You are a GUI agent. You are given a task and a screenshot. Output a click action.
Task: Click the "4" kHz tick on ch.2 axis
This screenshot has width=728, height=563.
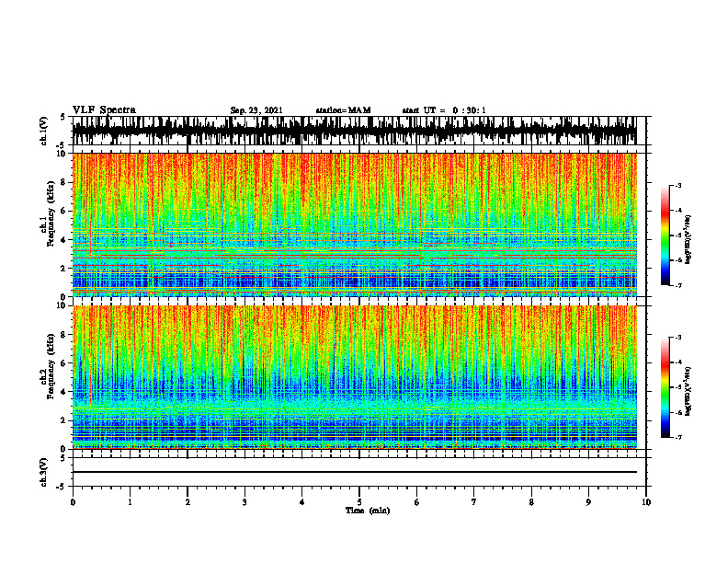[x=63, y=392]
